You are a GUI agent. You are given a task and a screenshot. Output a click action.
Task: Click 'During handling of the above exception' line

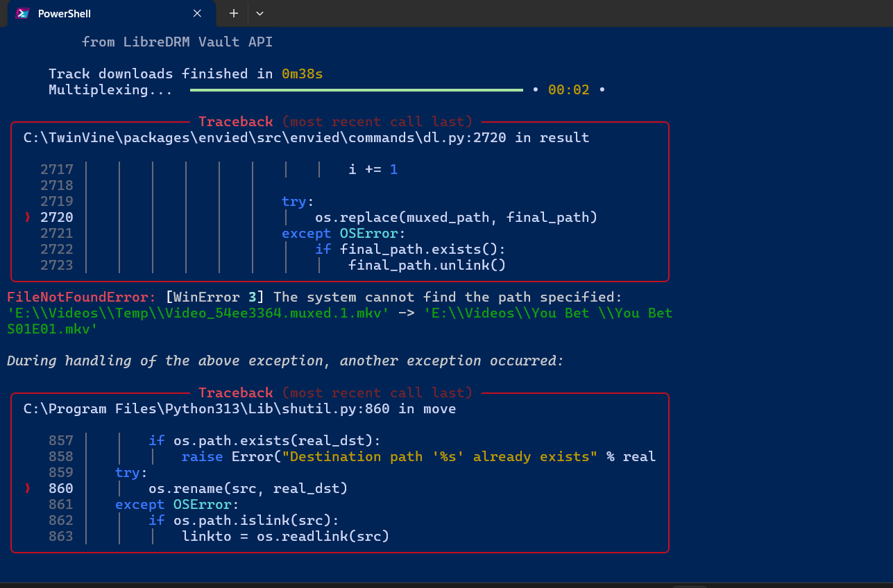click(x=285, y=361)
